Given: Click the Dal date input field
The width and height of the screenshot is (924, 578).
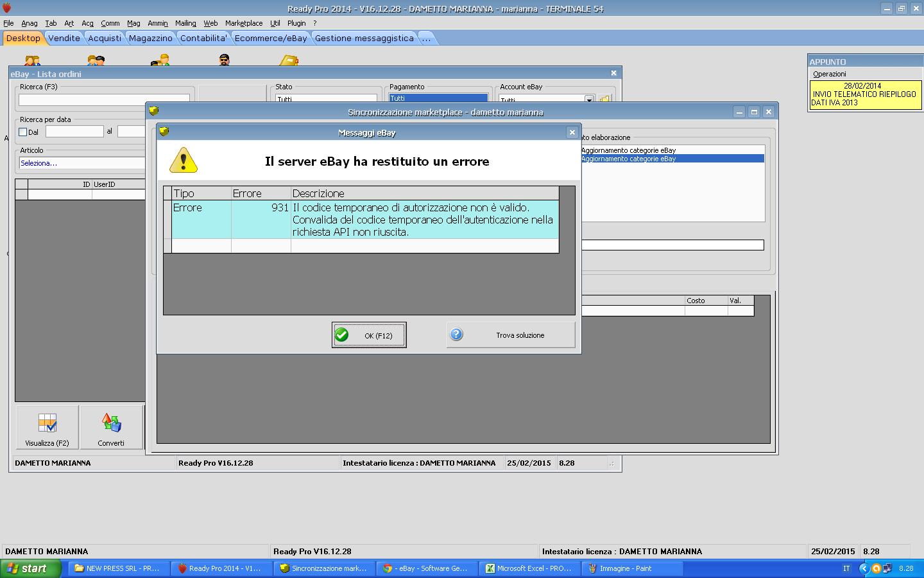Looking at the screenshot, I should [74, 131].
